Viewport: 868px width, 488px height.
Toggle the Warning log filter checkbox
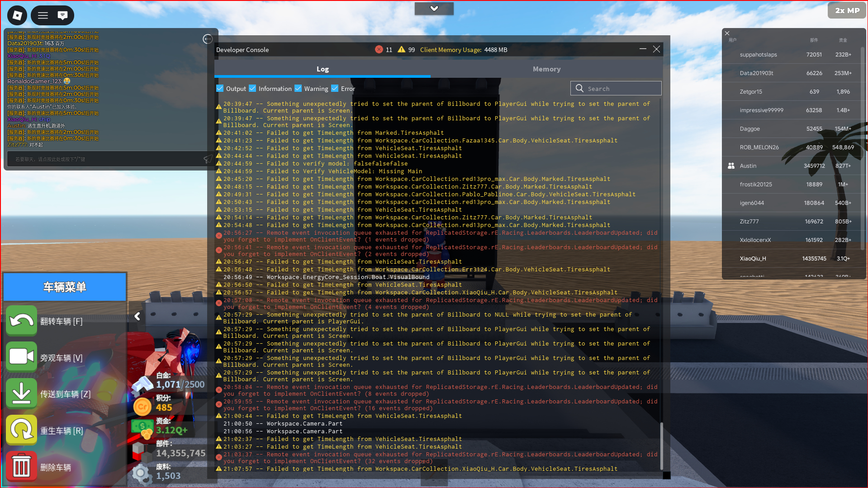coord(298,89)
